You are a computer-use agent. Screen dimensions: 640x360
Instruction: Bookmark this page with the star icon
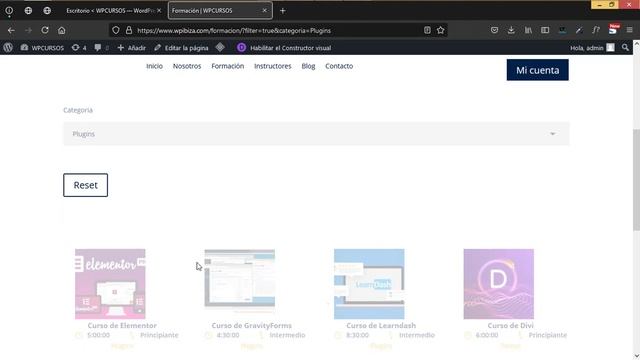pos(441,30)
